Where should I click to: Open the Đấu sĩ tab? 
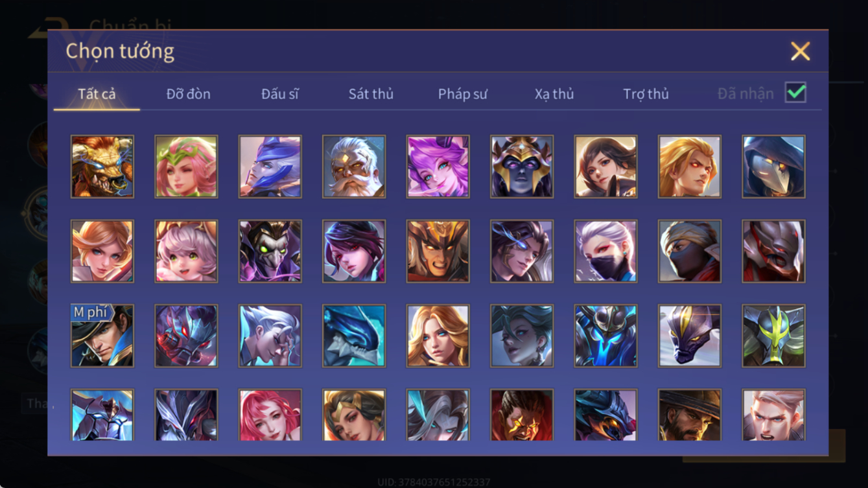pyautogui.click(x=280, y=94)
